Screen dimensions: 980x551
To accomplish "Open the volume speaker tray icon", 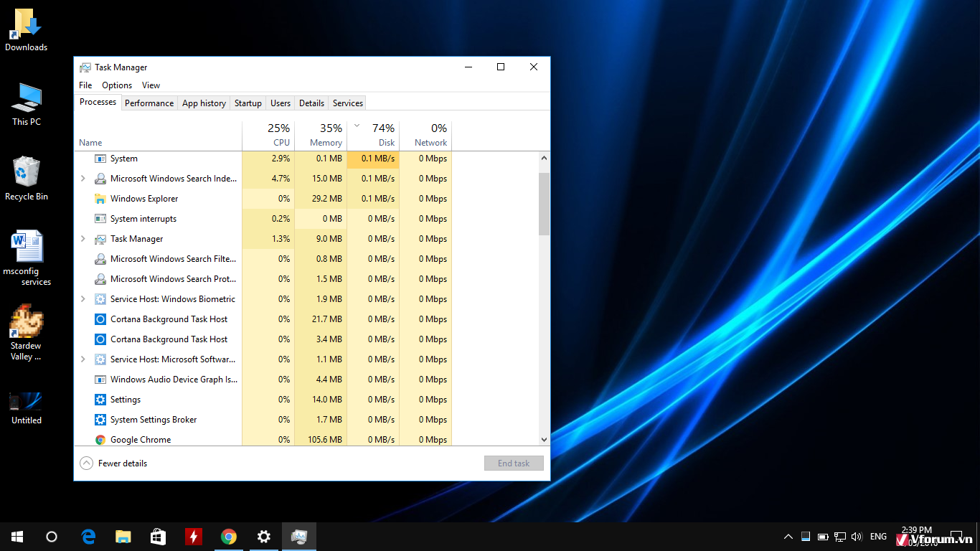I will click(857, 537).
